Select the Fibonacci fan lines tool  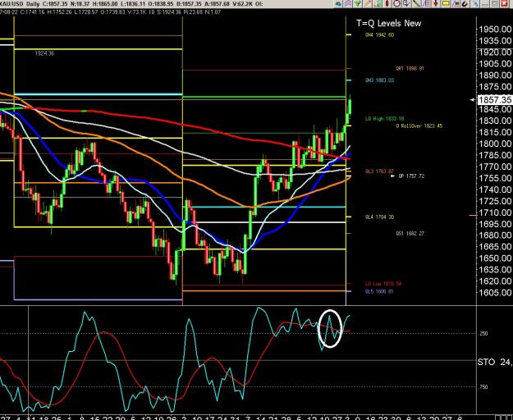(426, 3)
